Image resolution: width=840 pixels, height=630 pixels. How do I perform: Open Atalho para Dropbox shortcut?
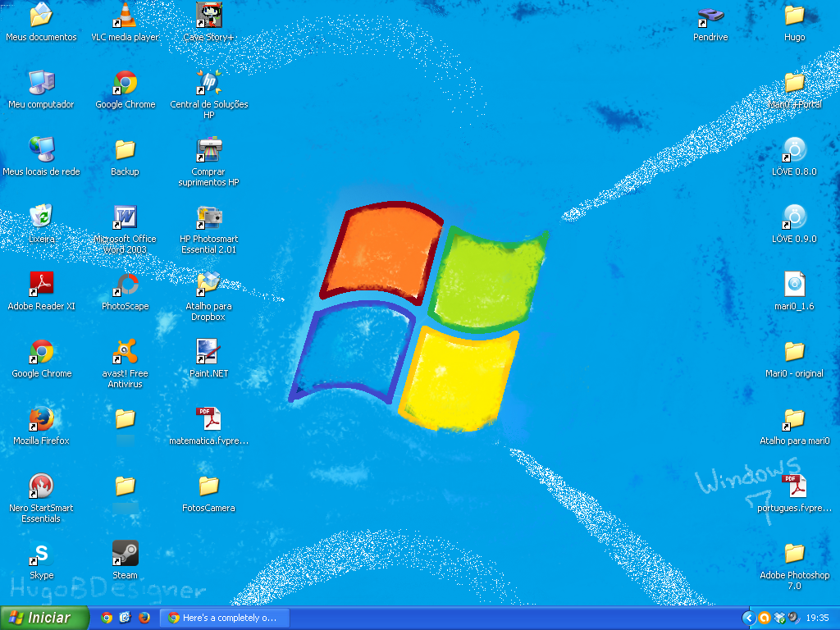(x=208, y=285)
